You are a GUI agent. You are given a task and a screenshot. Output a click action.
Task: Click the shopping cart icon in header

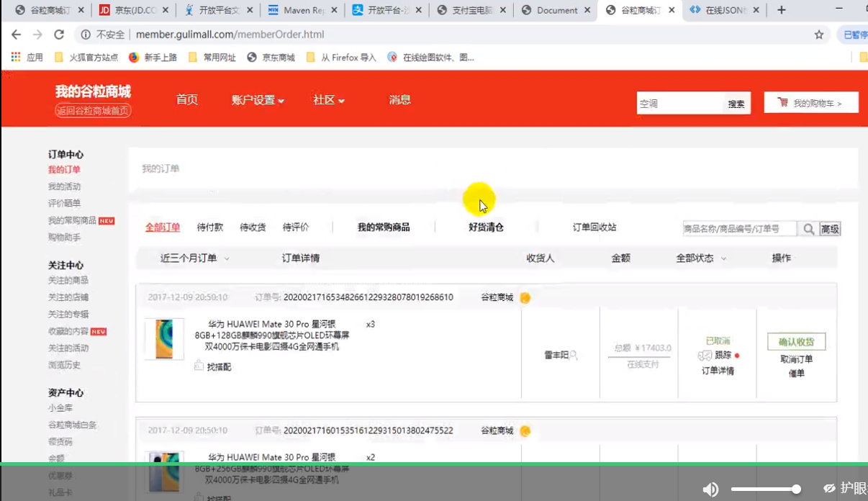click(782, 103)
